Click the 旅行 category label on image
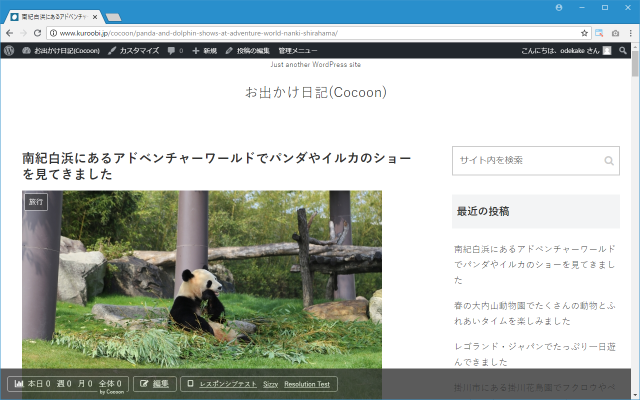The height and width of the screenshot is (400, 640). click(x=36, y=202)
